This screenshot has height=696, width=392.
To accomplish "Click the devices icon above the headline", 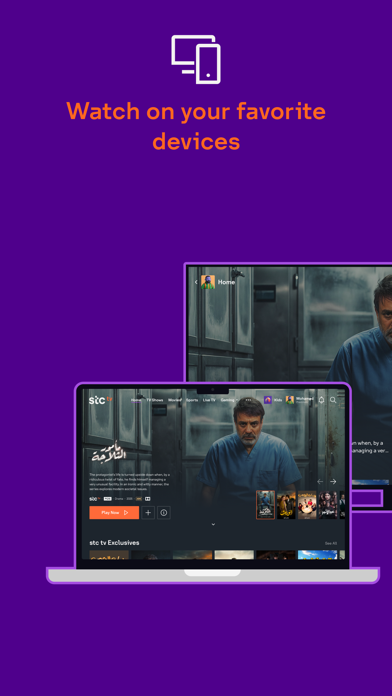I will coord(196,59).
